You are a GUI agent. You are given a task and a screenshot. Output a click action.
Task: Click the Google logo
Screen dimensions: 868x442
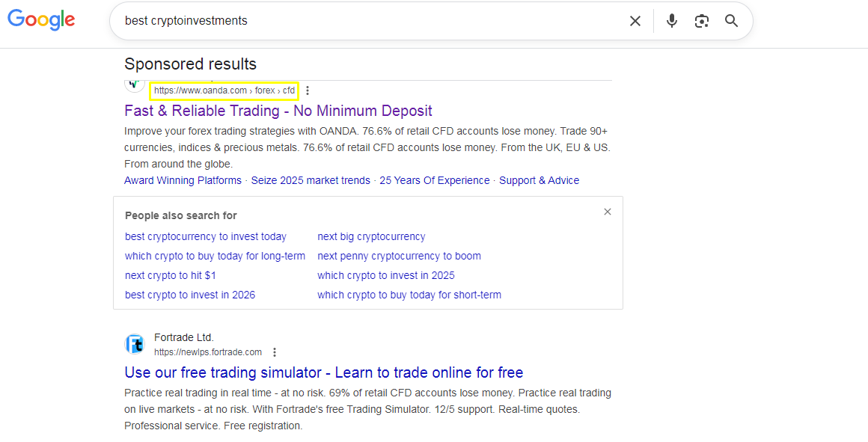(41, 20)
